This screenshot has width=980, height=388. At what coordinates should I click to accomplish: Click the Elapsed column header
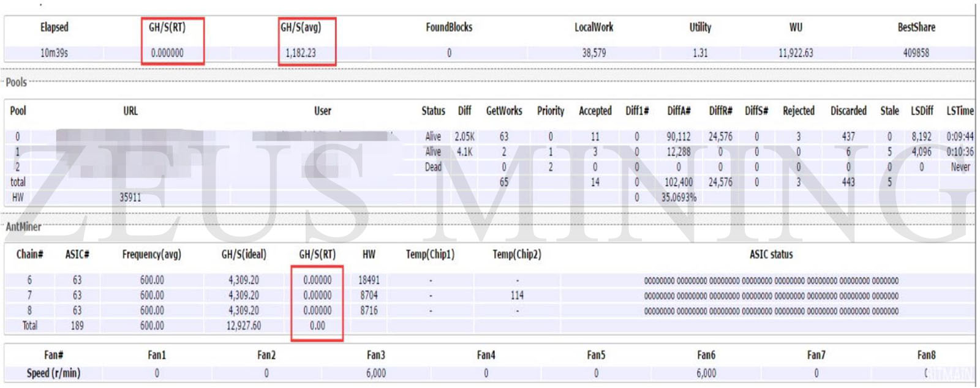(54, 27)
